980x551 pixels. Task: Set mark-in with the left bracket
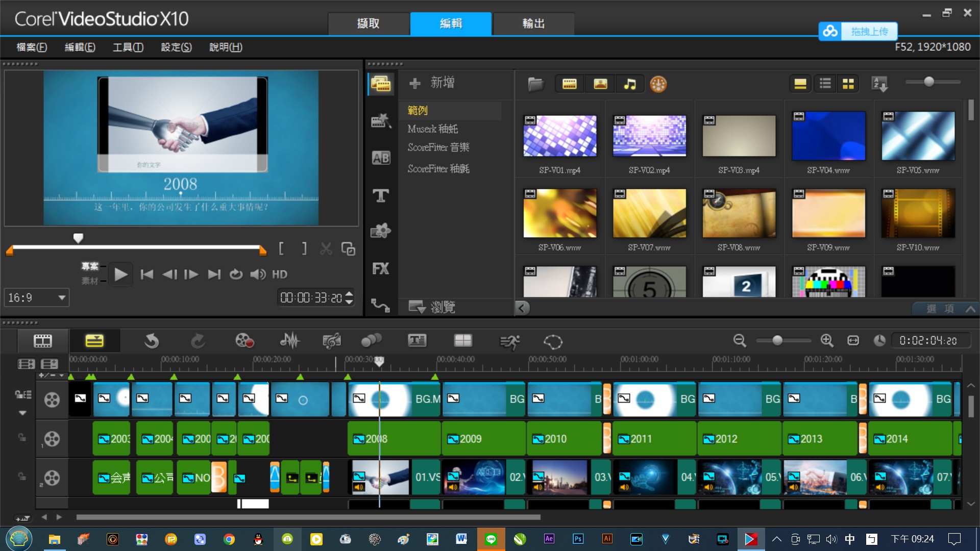tap(281, 248)
